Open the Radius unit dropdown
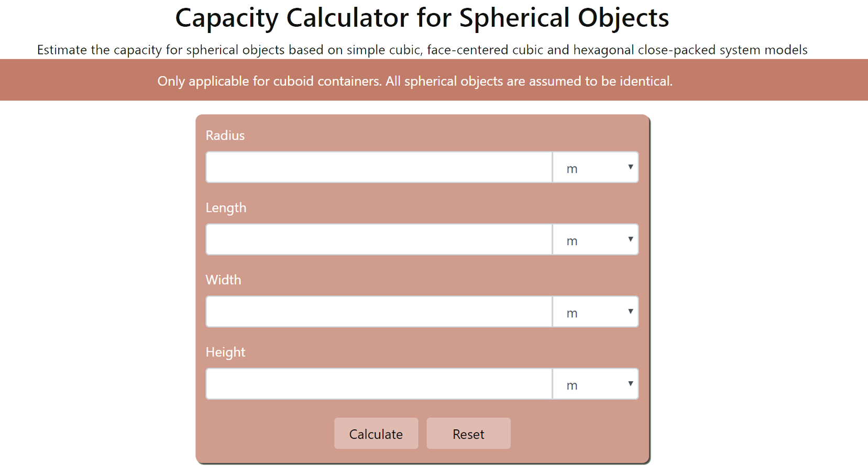The width and height of the screenshot is (868, 468). point(596,167)
